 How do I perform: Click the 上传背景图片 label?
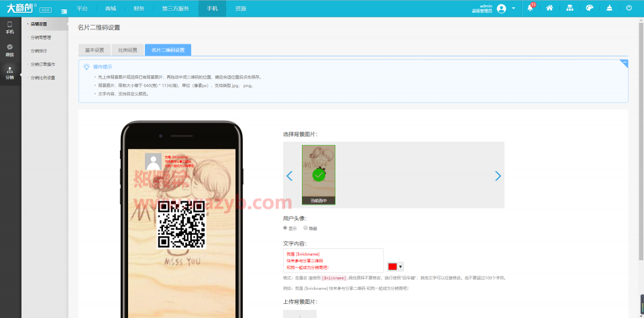click(301, 302)
